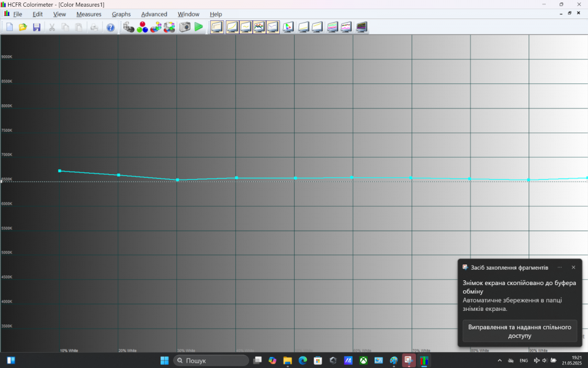Click the '10% White' axis label
This screenshot has height=368, width=588.
[x=69, y=350]
